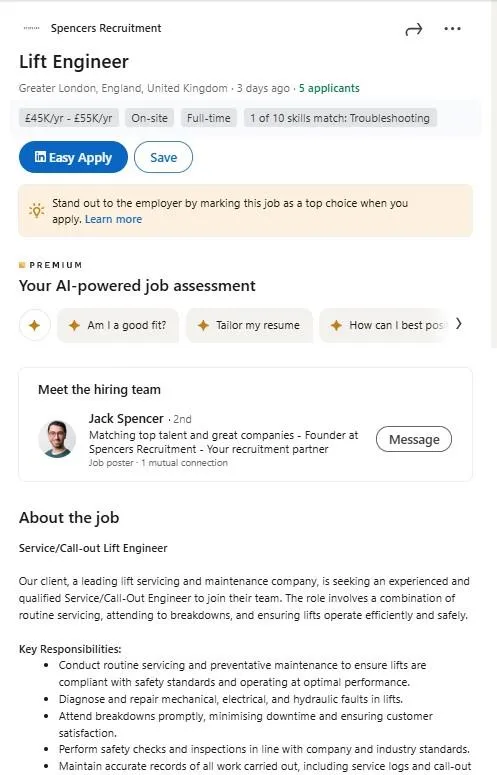The width and height of the screenshot is (497, 775).
Task: Click the skills match Troubleshooting tag
Action: click(340, 118)
